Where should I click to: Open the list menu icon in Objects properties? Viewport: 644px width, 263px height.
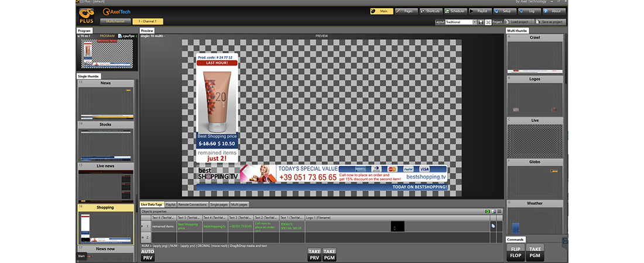(x=499, y=212)
